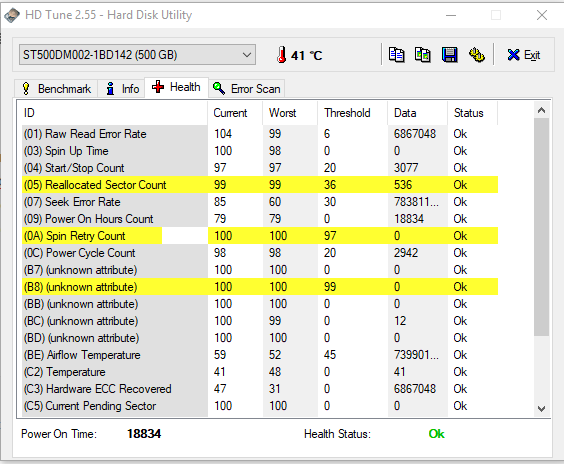Open the Error Scan tab
The height and width of the screenshot is (464, 564).
pyautogui.click(x=247, y=88)
